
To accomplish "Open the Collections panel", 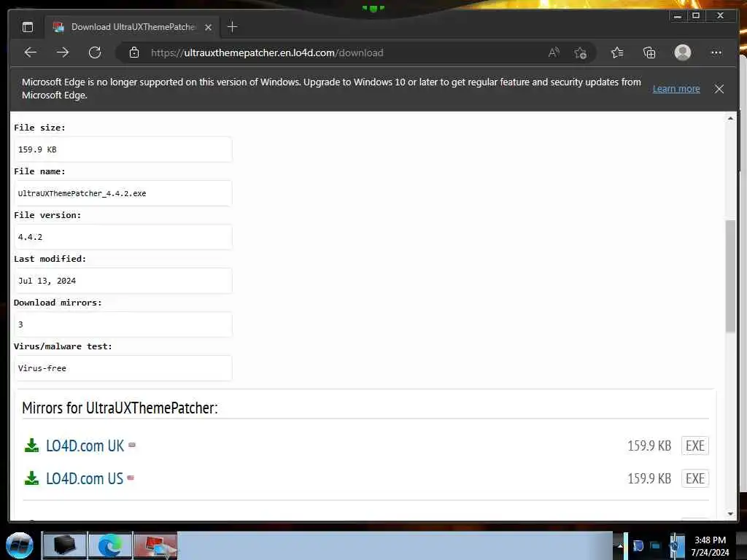I will coord(649,52).
